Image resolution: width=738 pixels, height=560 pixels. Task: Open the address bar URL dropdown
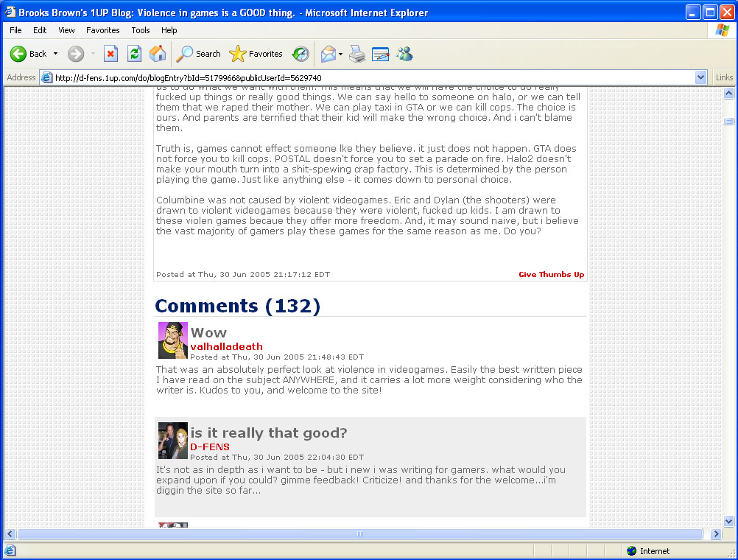click(700, 77)
